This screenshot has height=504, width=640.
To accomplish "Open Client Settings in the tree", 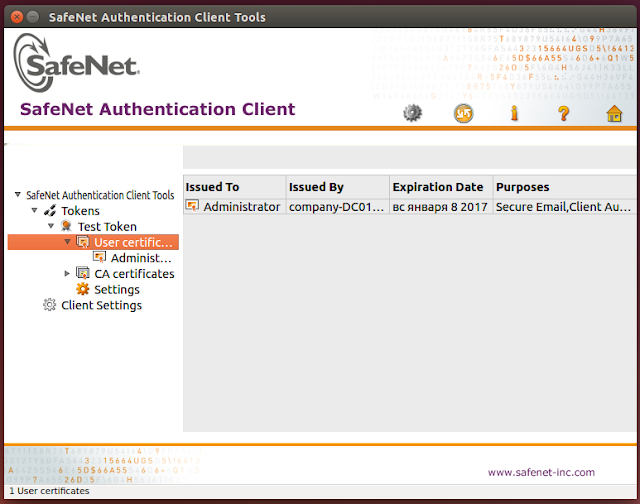I will [x=101, y=305].
